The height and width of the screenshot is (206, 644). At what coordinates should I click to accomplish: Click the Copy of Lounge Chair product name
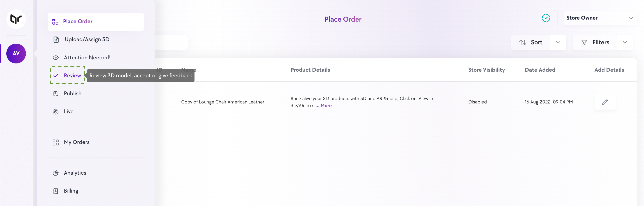click(223, 102)
